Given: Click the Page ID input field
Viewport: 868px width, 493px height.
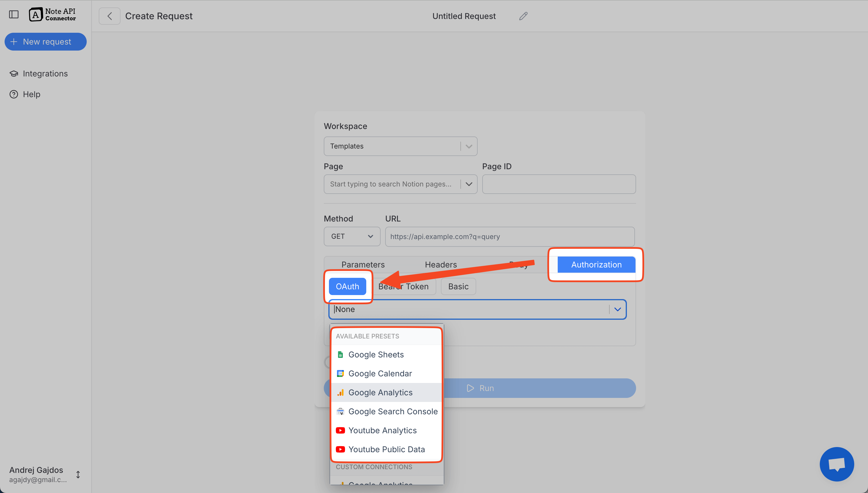Looking at the screenshot, I should [x=558, y=184].
